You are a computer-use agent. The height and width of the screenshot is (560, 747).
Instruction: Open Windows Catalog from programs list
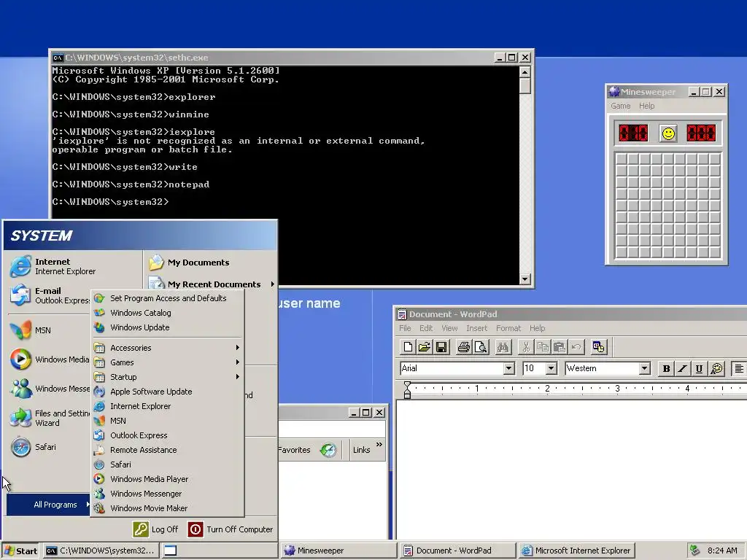coord(168,313)
